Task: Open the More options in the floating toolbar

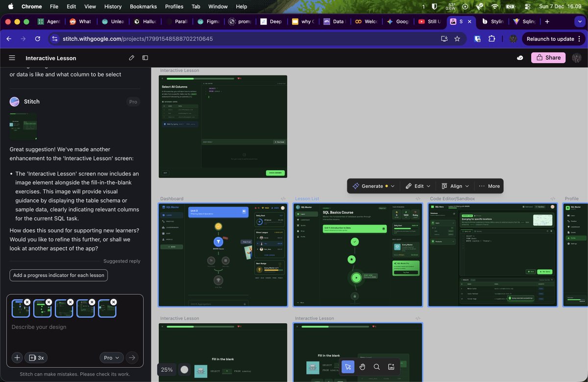Action: (489, 186)
